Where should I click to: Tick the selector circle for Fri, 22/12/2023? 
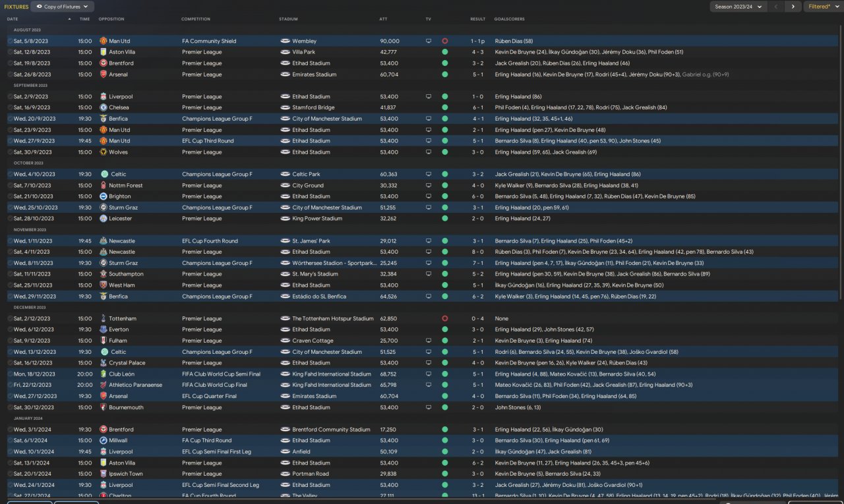10,385
